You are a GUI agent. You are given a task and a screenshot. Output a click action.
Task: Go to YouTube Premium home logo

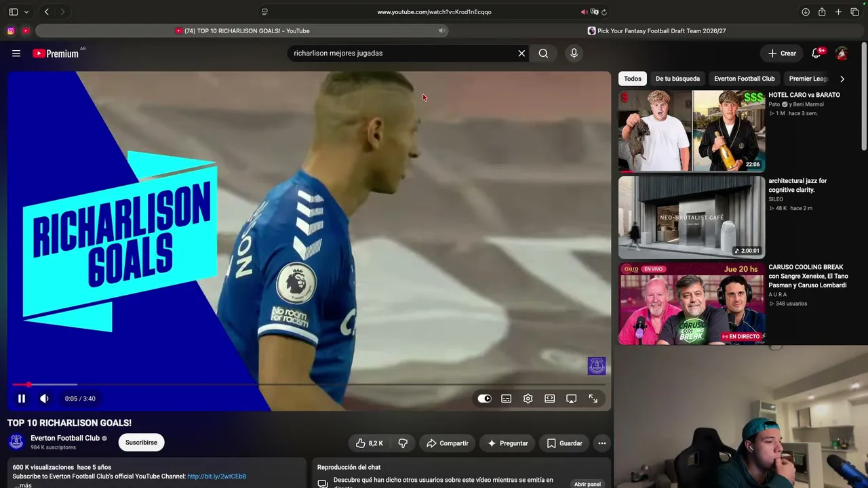[x=56, y=54]
